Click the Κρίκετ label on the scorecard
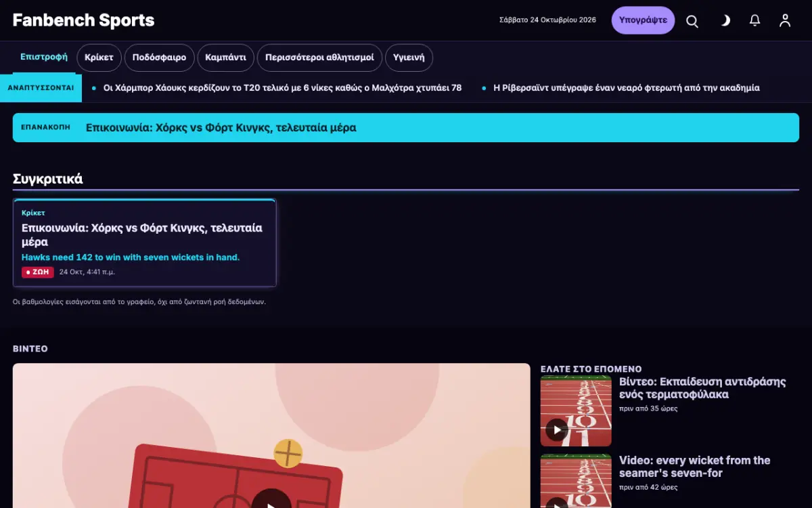Viewport: 812px width, 508px height. [x=33, y=213]
